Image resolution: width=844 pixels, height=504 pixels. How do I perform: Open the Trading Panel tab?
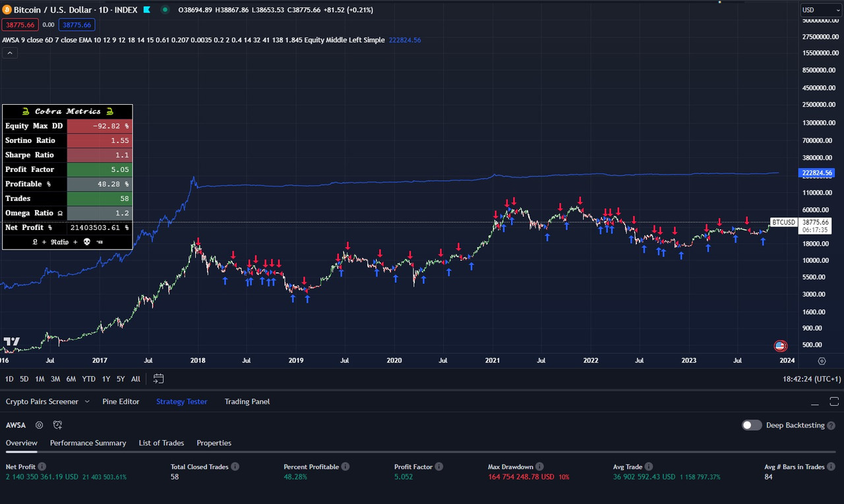pyautogui.click(x=247, y=401)
